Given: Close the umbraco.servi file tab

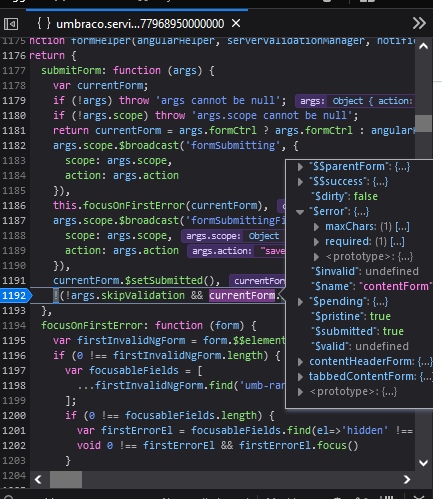Looking at the screenshot, I should click(236, 23).
